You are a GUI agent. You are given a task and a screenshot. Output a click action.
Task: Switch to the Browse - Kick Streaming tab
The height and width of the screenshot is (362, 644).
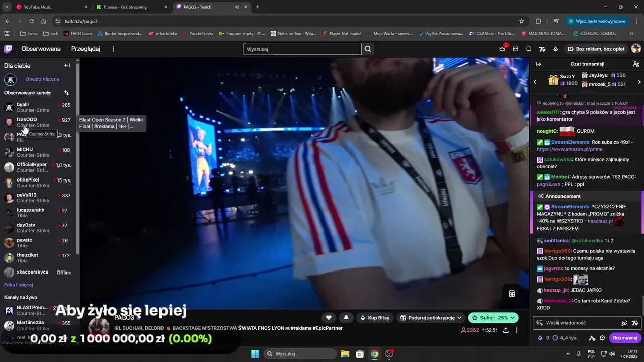132,7
